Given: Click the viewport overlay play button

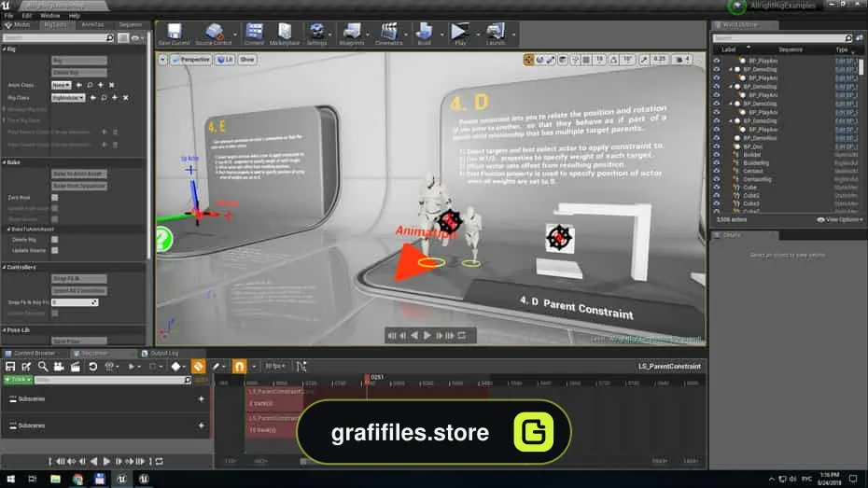Looking at the screenshot, I should pos(427,336).
